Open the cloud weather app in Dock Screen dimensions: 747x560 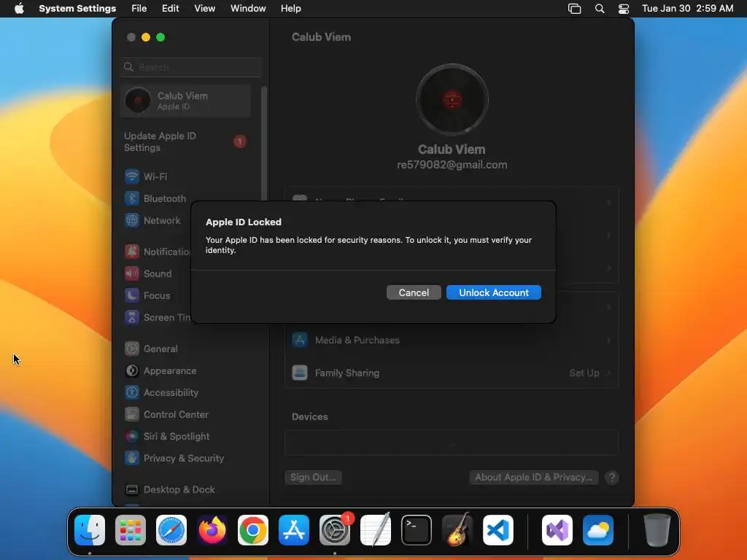[x=598, y=529]
